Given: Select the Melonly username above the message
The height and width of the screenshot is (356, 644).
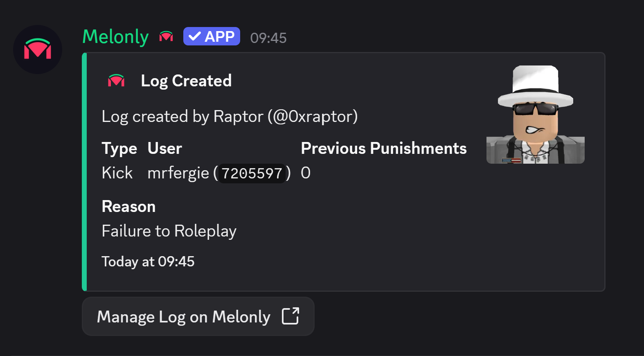Looking at the screenshot, I should click(x=115, y=36).
